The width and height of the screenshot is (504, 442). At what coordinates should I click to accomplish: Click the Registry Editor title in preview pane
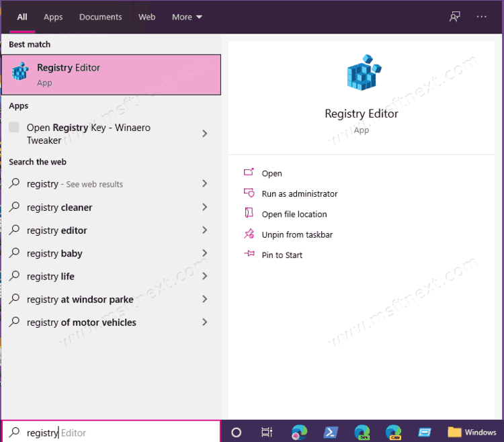click(x=362, y=114)
